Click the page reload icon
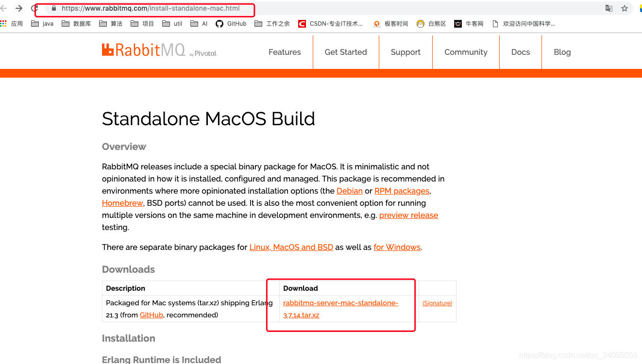 coord(34,8)
